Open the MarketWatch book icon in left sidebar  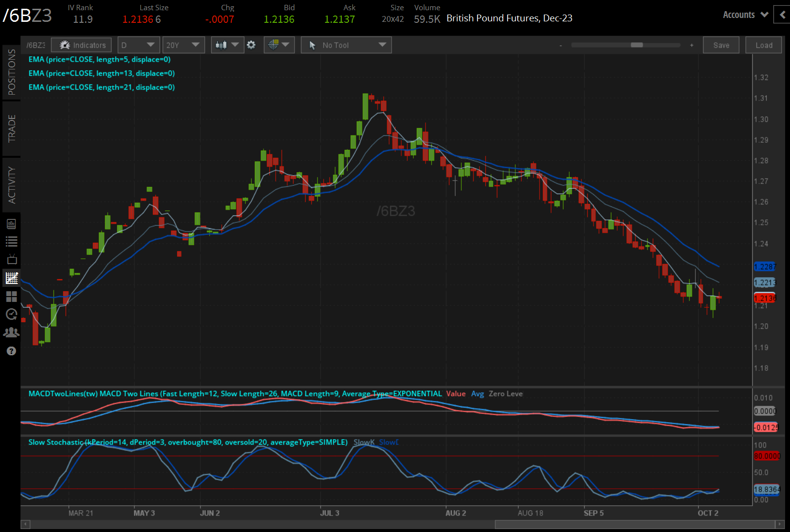(x=11, y=223)
